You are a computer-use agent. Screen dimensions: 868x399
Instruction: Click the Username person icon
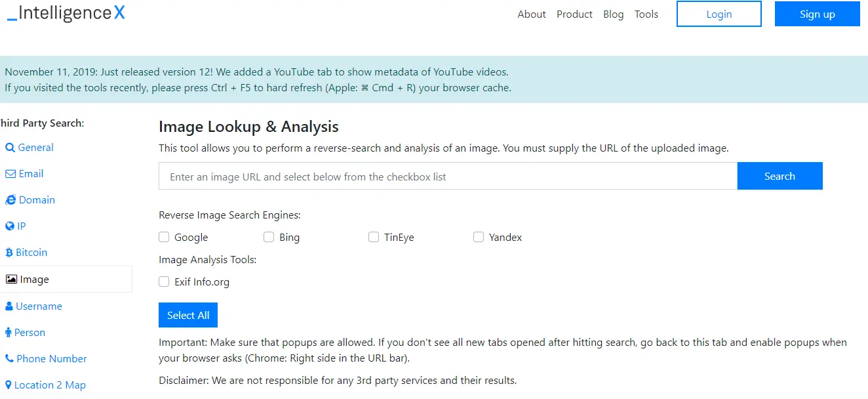click(9, 306)
